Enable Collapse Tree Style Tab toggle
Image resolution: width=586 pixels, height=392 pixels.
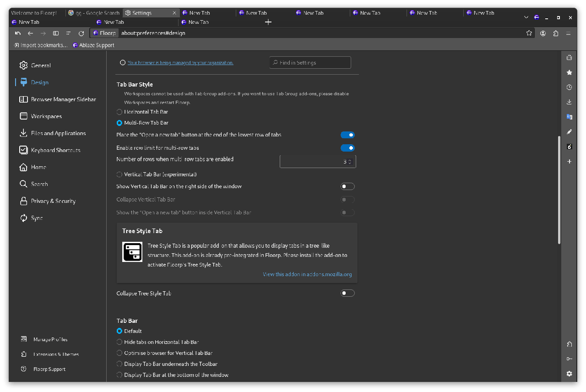(347, 293)
